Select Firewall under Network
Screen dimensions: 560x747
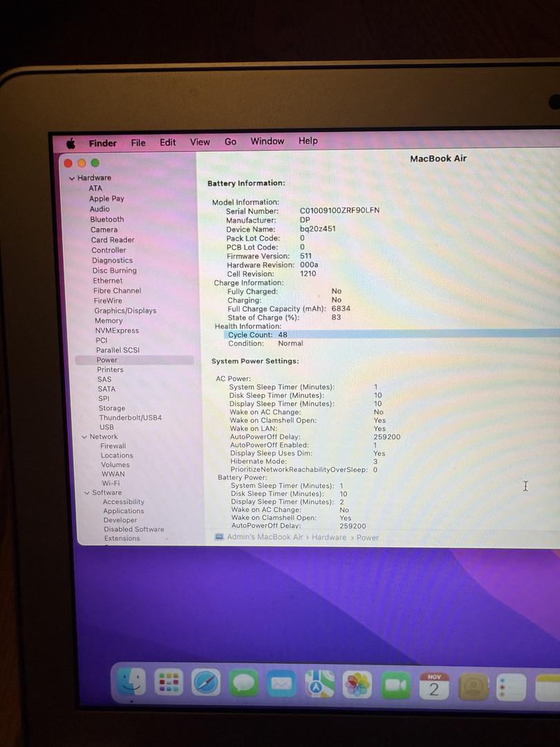[x=113, y=446]
